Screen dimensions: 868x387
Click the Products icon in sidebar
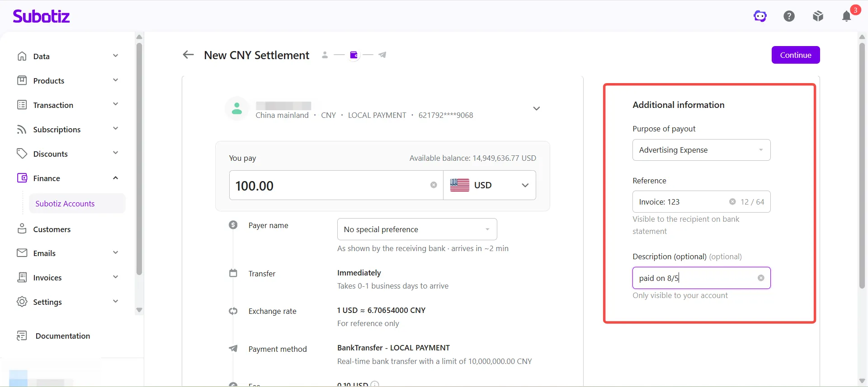[x=22, y=80]
